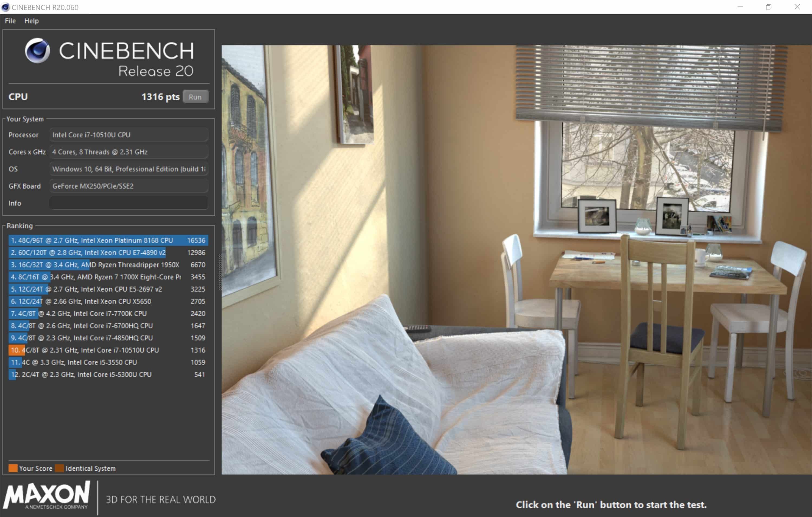This screenshot has height=517, width=812.
Task: Click the orange Your Score legend swatch
Action: pos(13,468)
